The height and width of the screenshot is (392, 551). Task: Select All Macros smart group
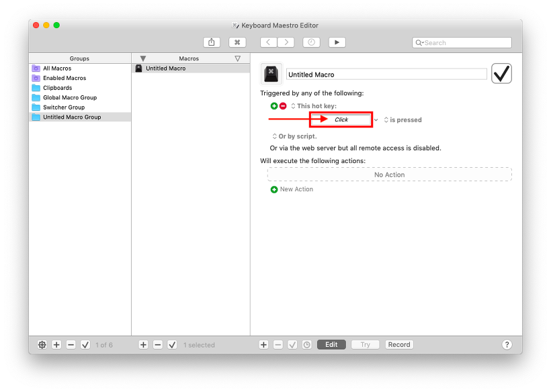[80, 68]
